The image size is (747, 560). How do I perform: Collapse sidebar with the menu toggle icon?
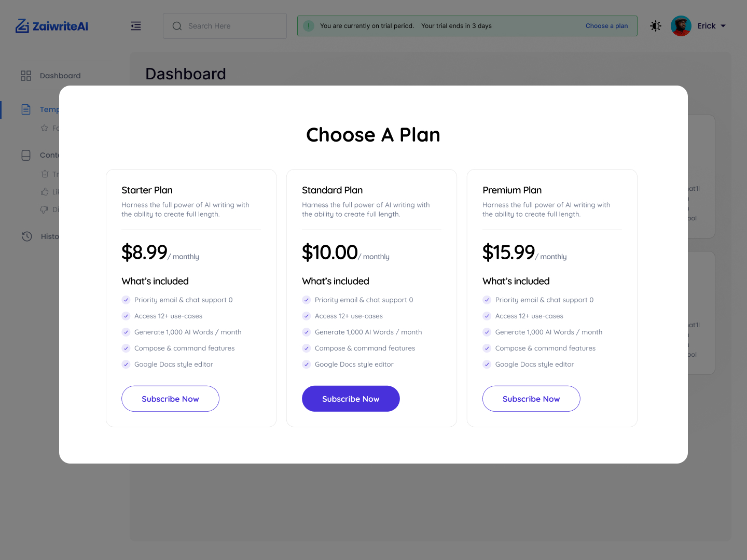pos(136,26)
